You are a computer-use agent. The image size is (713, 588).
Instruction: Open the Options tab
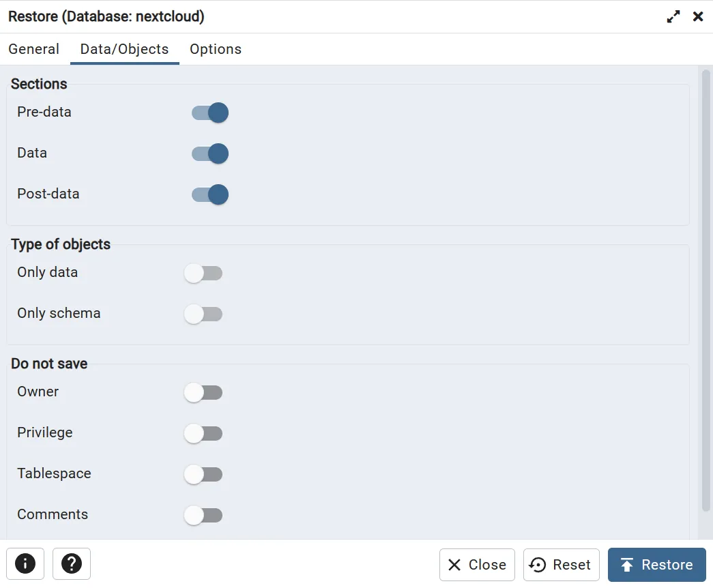point(216,49)
